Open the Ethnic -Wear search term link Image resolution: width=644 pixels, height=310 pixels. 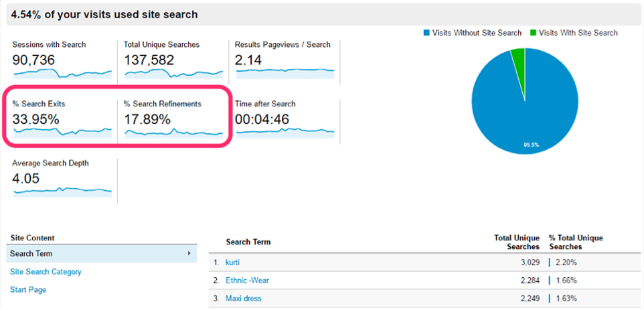pyautogui.click(x=247, y=280)
